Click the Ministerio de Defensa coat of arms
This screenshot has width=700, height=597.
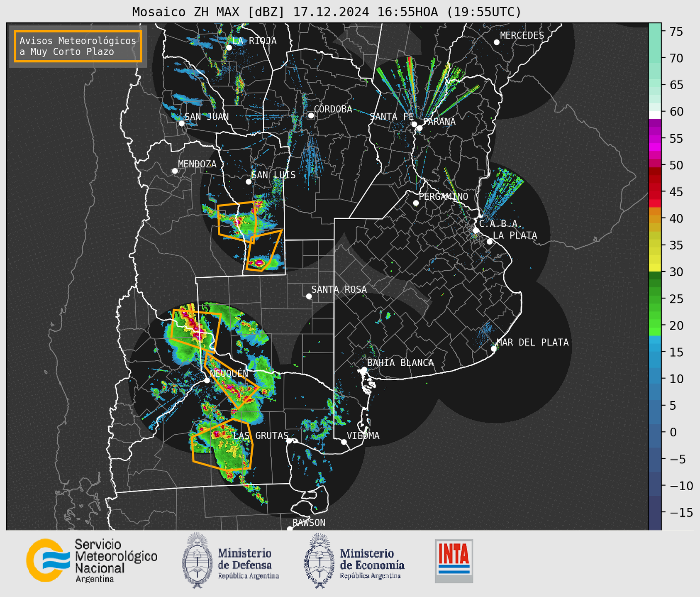197,560
